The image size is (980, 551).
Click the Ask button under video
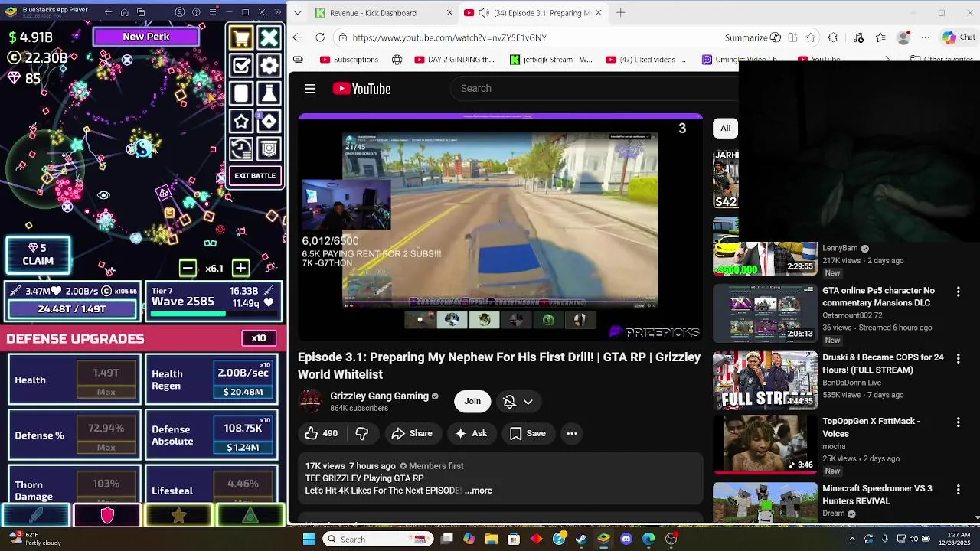click(471, 433)
